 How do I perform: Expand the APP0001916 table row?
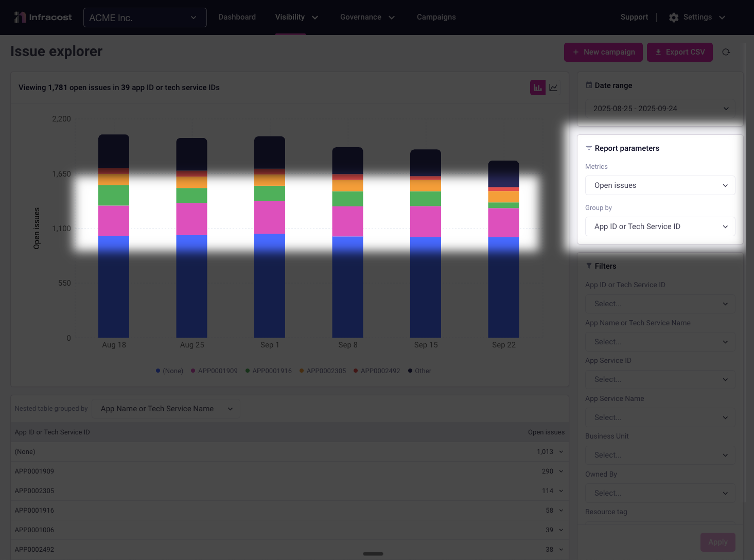tap(561, 511)
